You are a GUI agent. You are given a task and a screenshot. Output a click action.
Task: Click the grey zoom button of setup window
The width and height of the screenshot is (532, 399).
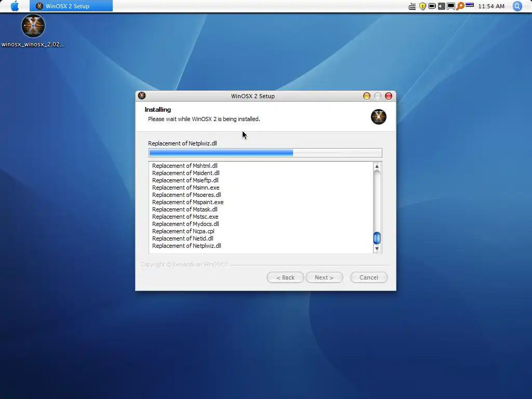[377, 96]
